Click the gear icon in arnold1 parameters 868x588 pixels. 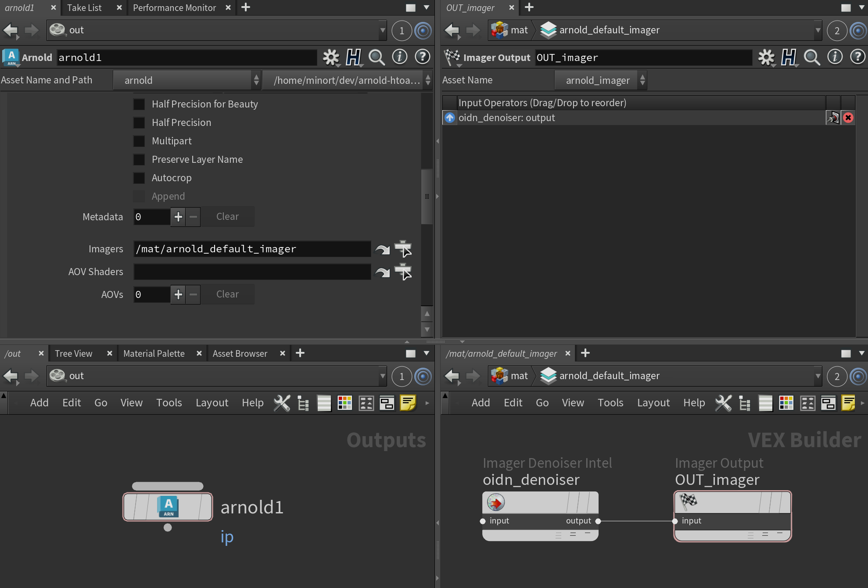click(331, 57)
